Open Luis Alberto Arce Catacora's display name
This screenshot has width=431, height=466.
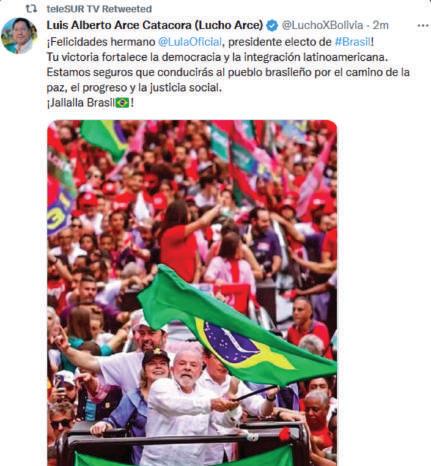(155, 25)
